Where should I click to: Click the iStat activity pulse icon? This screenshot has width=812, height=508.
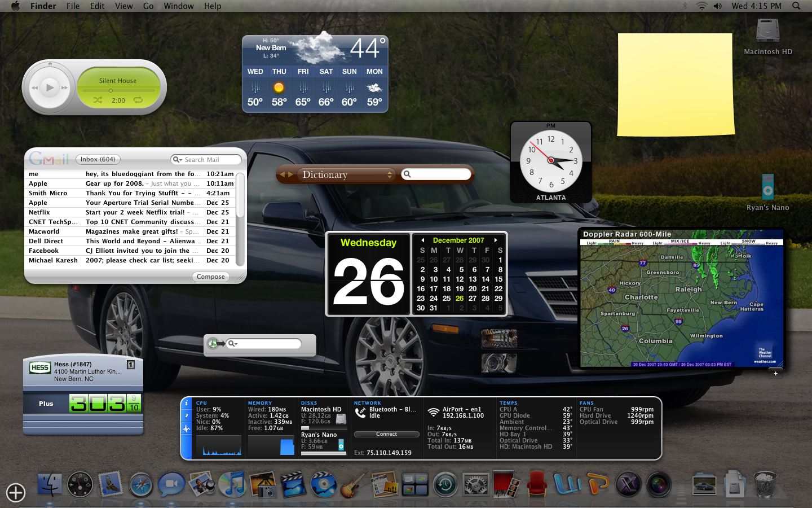[x=187, y=428]
